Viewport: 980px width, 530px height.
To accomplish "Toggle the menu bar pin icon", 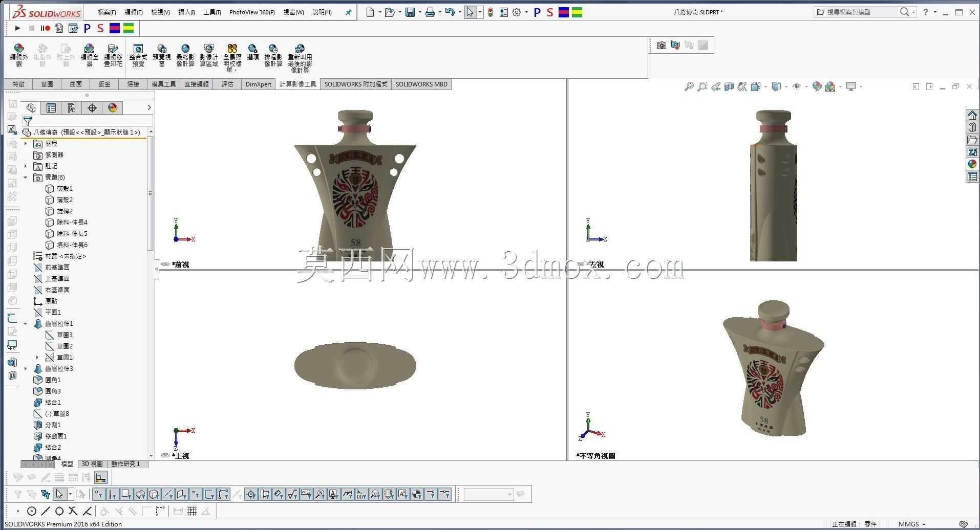I will 349,12.
